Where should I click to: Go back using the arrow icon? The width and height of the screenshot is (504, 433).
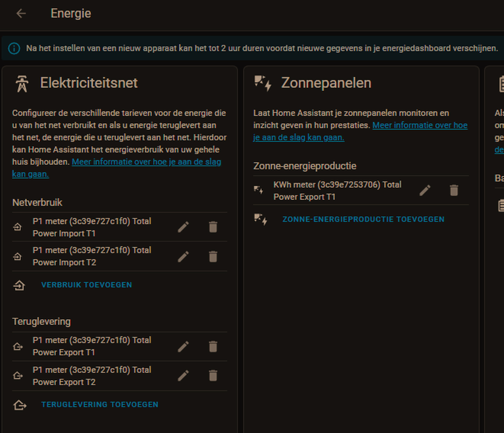click(21, 13)
